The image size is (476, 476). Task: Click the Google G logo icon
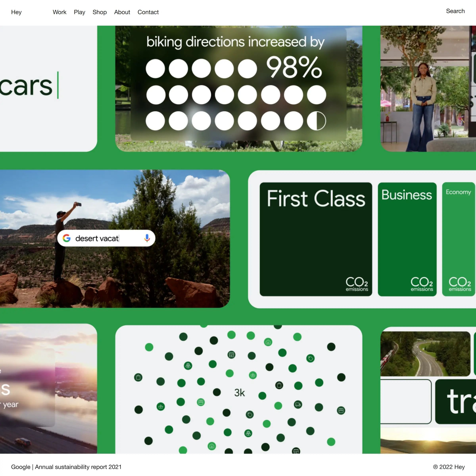pyautogui.click(x=66, y=238)
